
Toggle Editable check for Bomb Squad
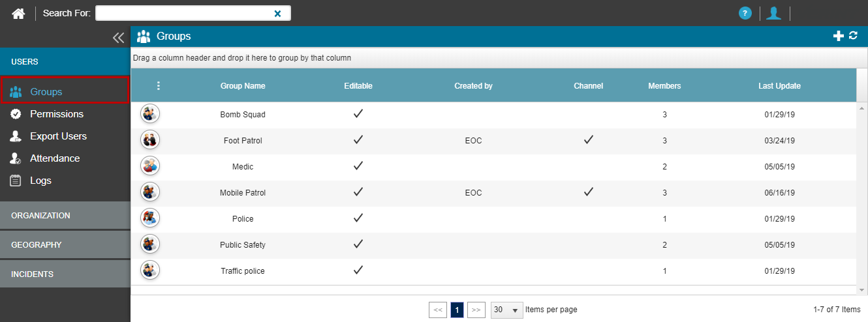coord(358,113)
